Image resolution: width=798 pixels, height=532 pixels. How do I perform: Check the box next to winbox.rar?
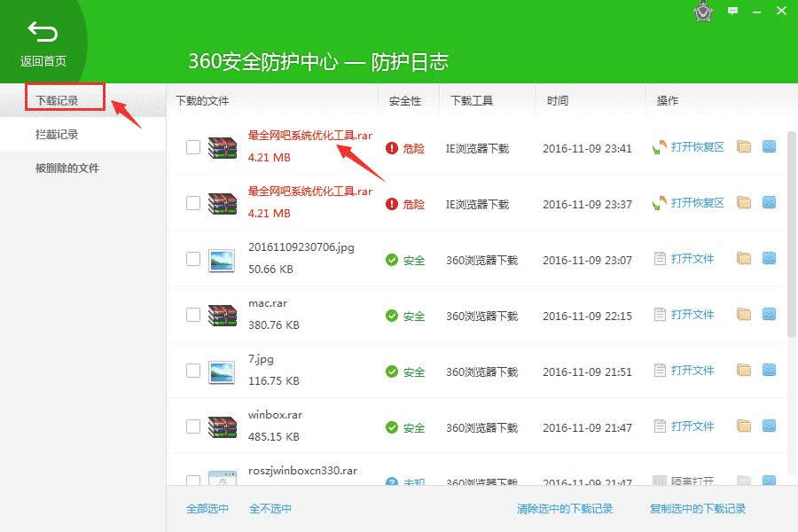pos(193,426)
